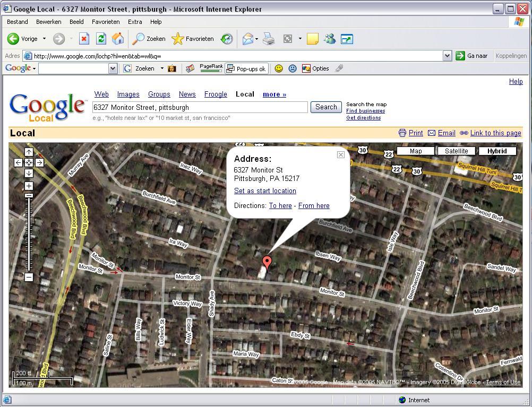Click the yellow Discuss note icon
The height and width of the screenshot is (407, 532).
click(x=313, y=39)
